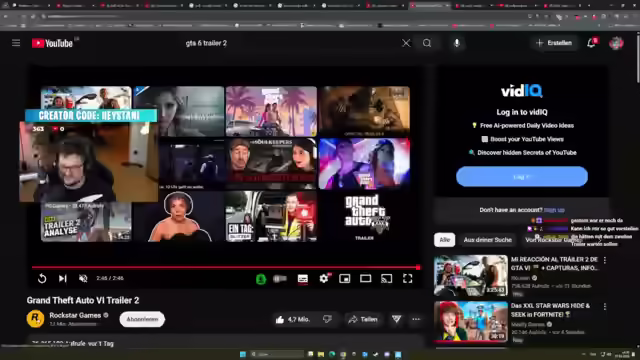
Task: Open the Grand Theft Auto VI Trailer 2 title
Action: point(83,300)
